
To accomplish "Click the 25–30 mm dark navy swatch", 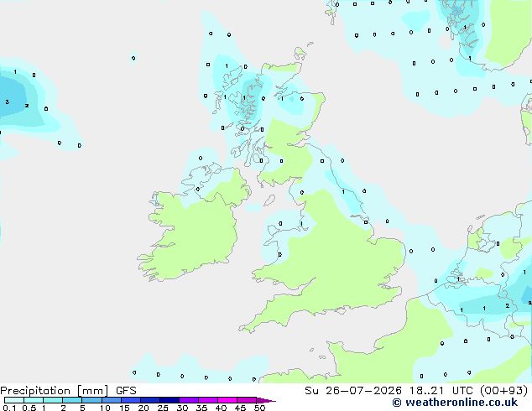I will click(x=170, y=400).
